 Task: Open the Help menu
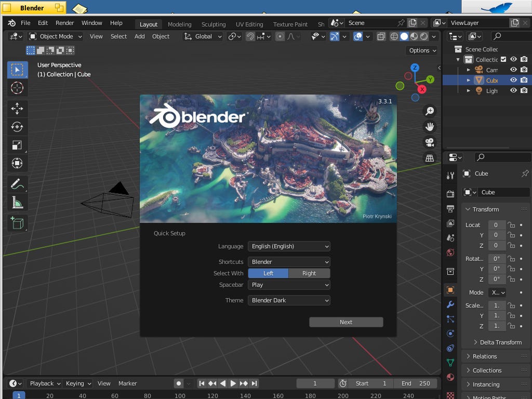coord(116,23)
